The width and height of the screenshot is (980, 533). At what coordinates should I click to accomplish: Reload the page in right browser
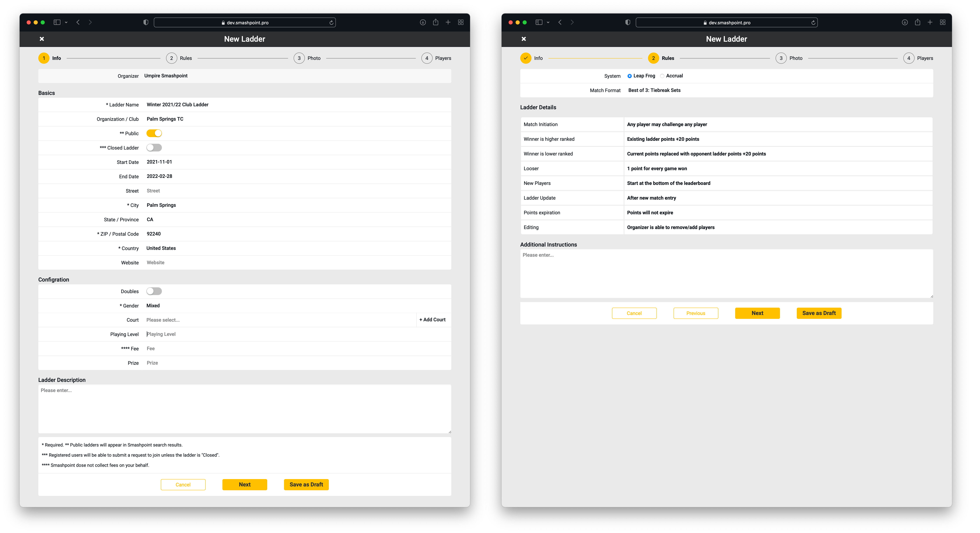coord(813,23)
